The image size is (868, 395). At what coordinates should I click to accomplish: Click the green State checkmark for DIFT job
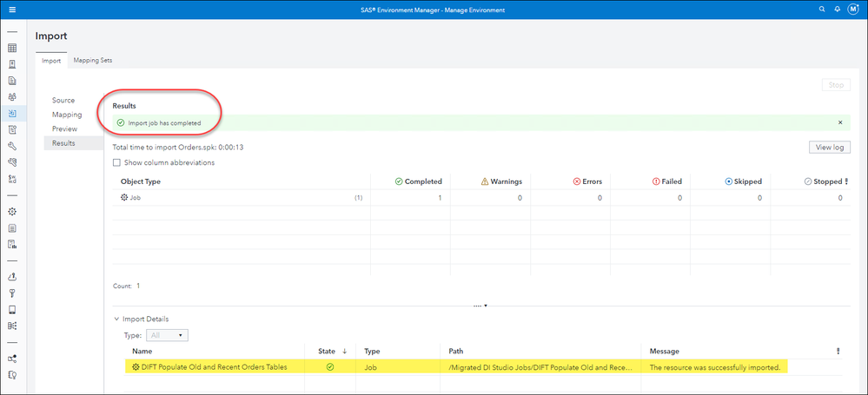[330, 366]
